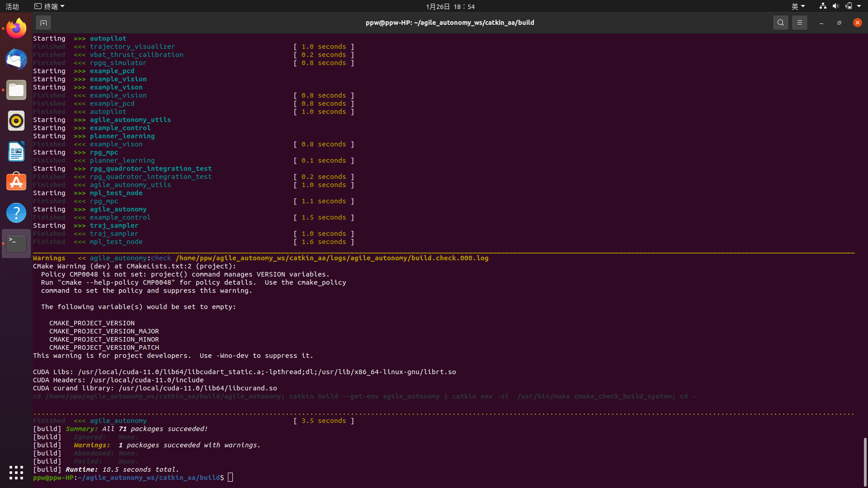The image size is (868, 488).
Task: Open the terminal hamburger menu
Action: pos(799,23)
